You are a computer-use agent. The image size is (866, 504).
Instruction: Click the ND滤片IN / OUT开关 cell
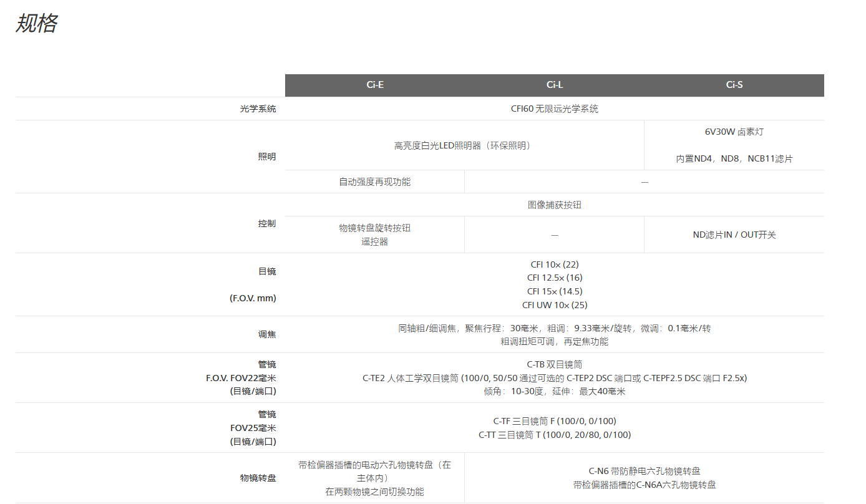(x=734, y=235)
